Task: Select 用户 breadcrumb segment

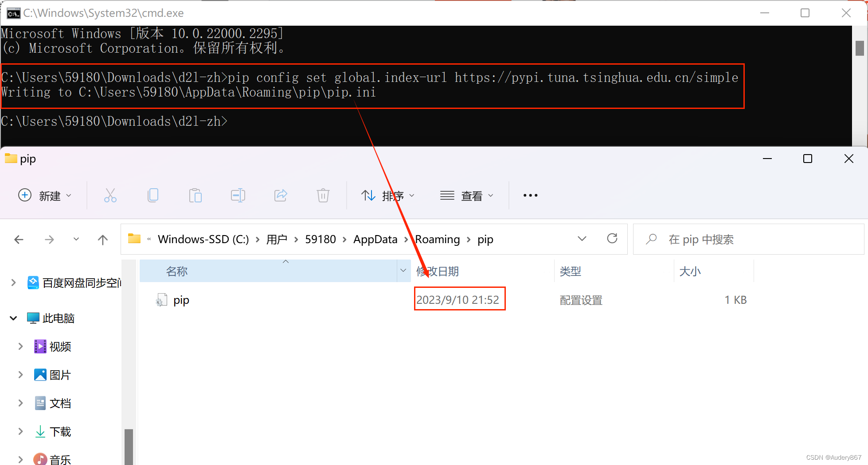Action: click(x=277, y=239)
